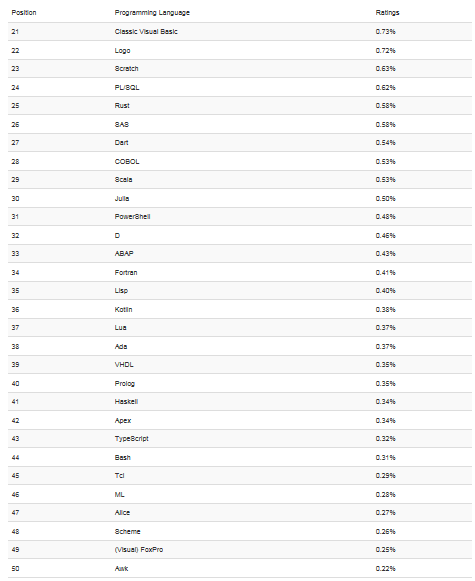This screenshot has width=475, height=581.
Task: Click the Programming Language column header
Action: click(152, 13)
